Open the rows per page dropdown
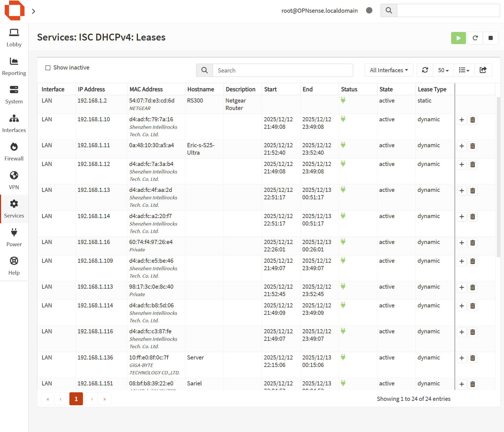Screen dimensions: 504x432 [443, 70]
